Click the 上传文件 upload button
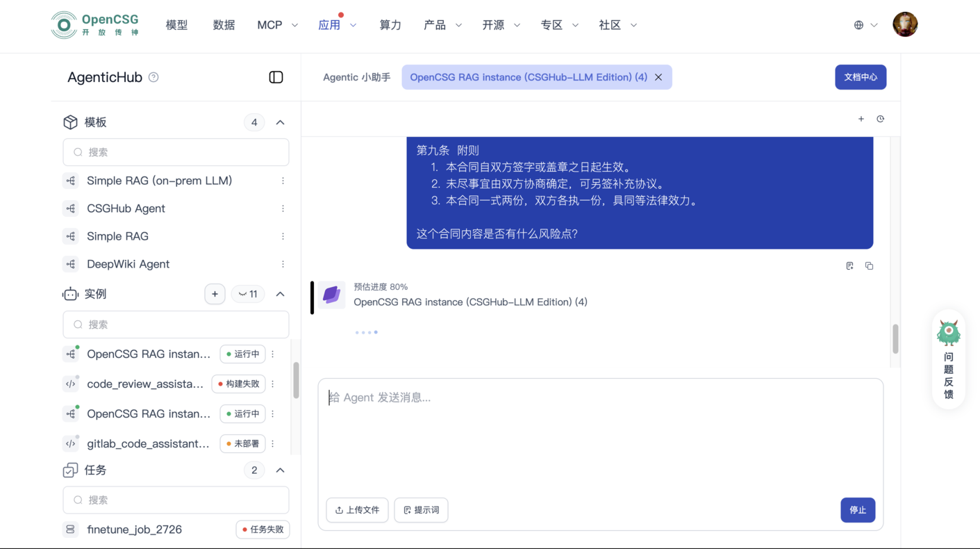 tap(357, 510)
